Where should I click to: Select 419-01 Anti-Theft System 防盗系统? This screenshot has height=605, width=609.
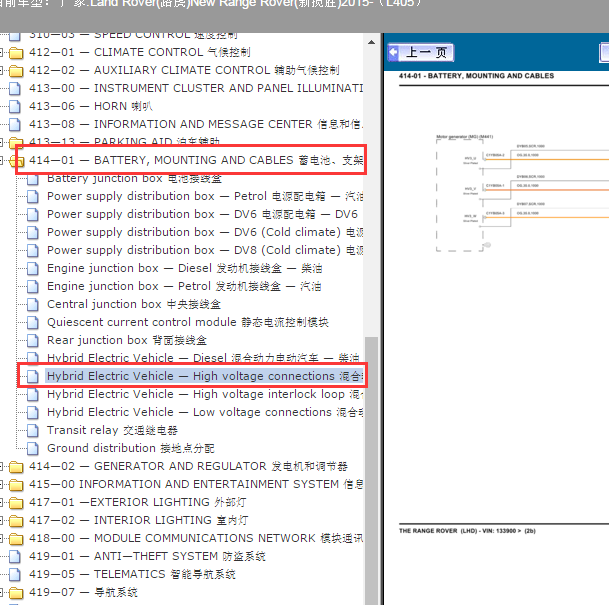[147, 556]
